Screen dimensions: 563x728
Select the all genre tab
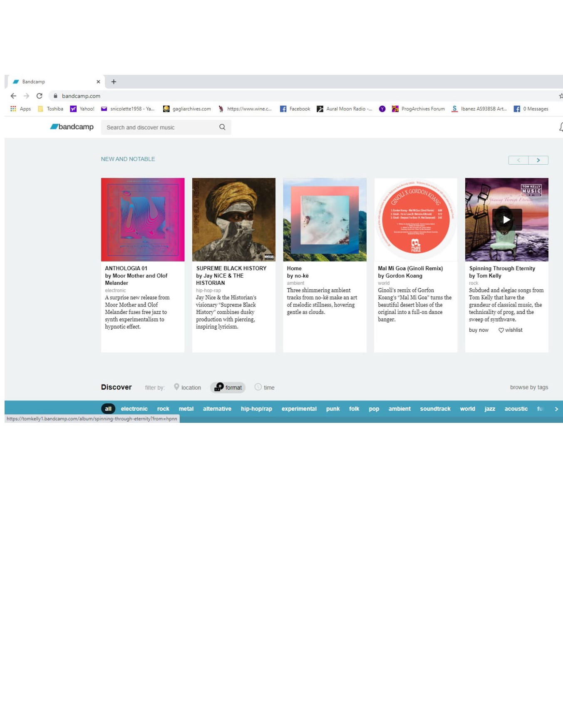click(x=108, y=409)
